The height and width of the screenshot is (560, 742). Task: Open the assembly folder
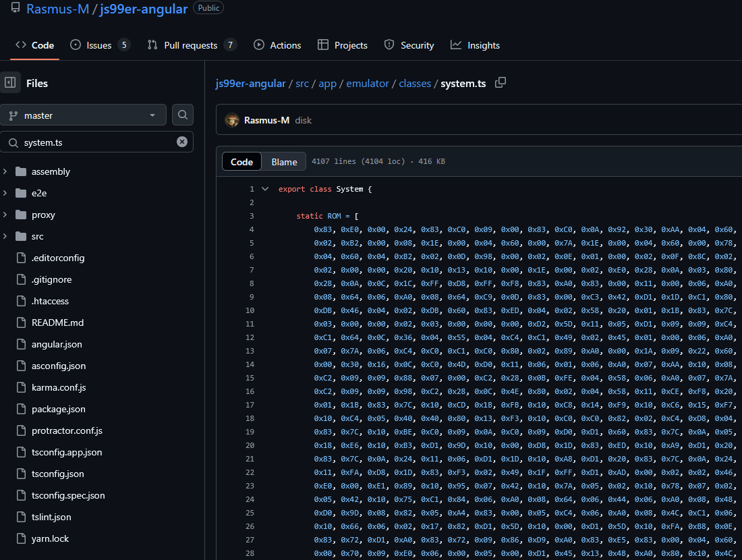click(51, 171)
